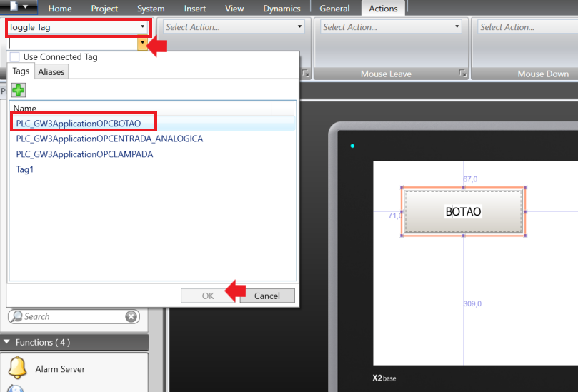Click the BOTAO button on the canvas

click(x=463, y=212)
